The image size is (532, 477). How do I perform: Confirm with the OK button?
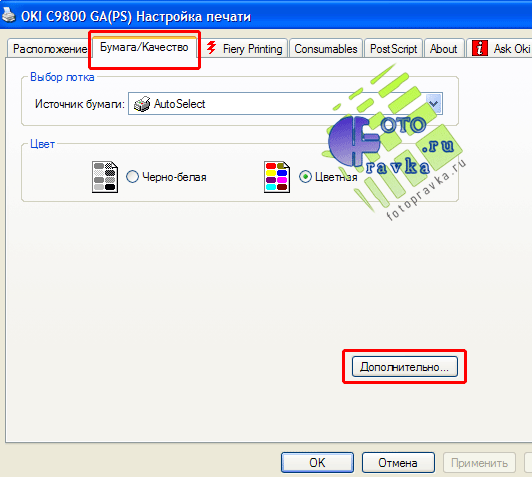(x=317, y=462)
